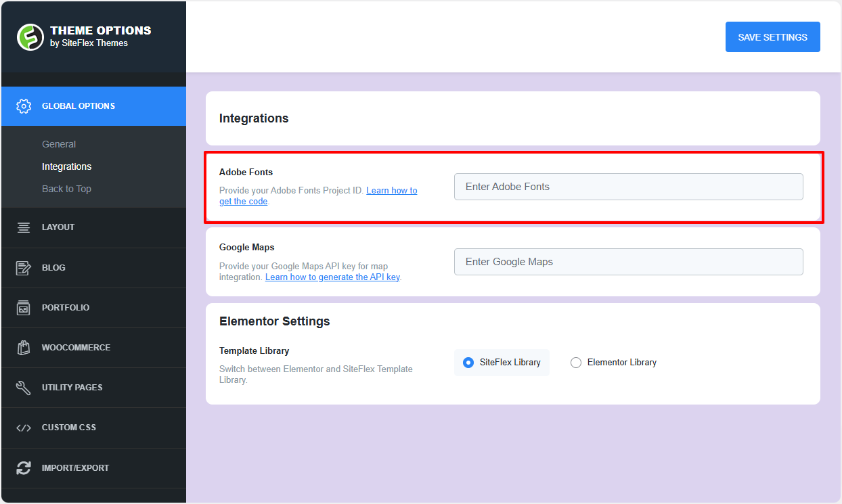
Task: Click the Global Options gear icon
Action: [x=24, y=106]
